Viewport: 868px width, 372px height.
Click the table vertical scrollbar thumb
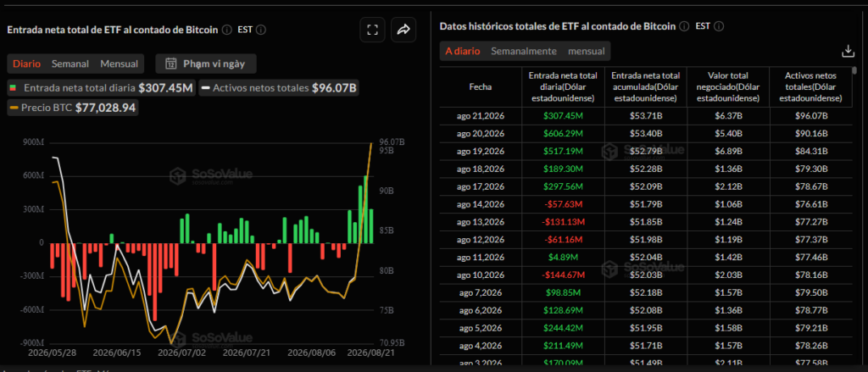coord(854,70)
